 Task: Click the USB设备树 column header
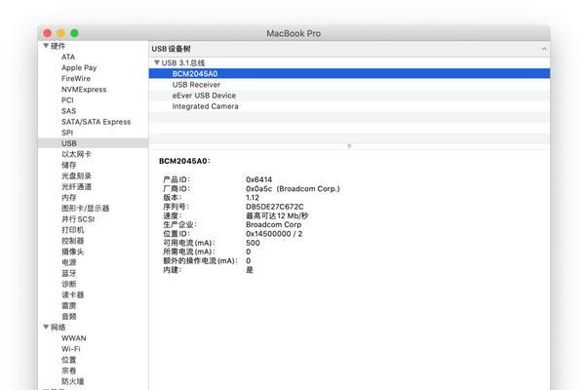349,49
